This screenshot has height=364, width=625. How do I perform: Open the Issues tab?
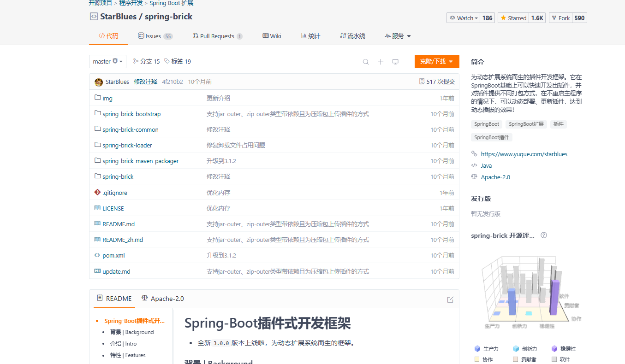[x=155, y=36]
